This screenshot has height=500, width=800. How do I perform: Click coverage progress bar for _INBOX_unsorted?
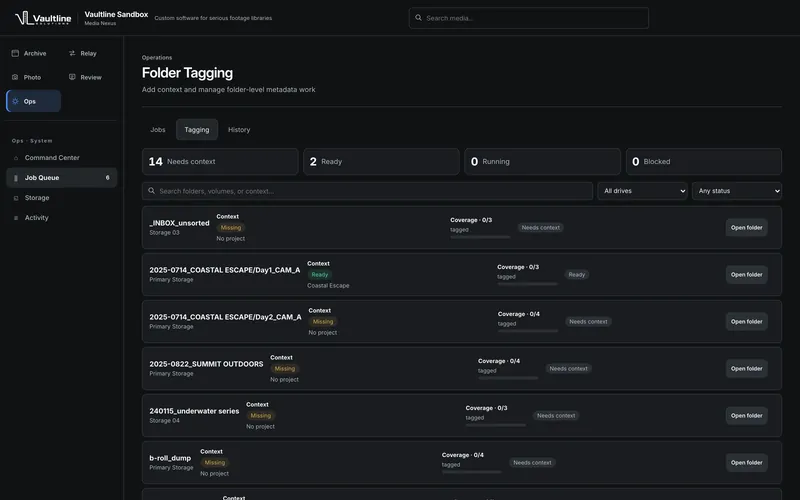tap(480, 237)
